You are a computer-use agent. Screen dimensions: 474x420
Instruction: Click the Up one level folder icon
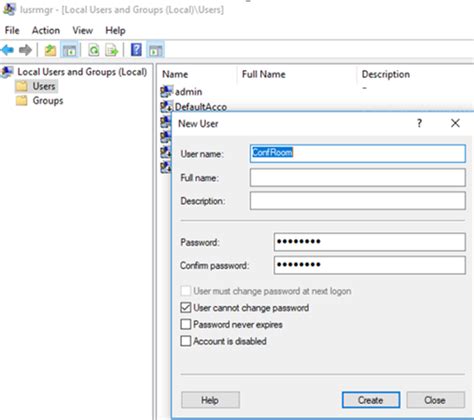[50, 50]
